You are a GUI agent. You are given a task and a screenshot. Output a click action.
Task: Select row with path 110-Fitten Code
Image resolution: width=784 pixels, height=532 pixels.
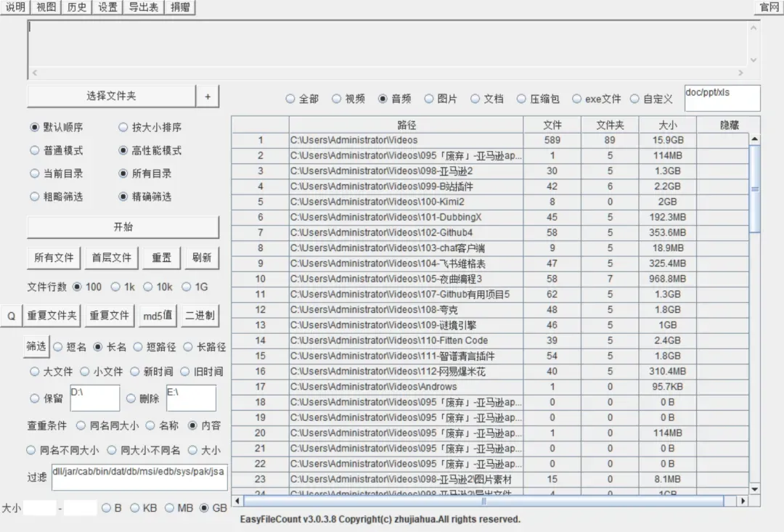click(490, 340)
